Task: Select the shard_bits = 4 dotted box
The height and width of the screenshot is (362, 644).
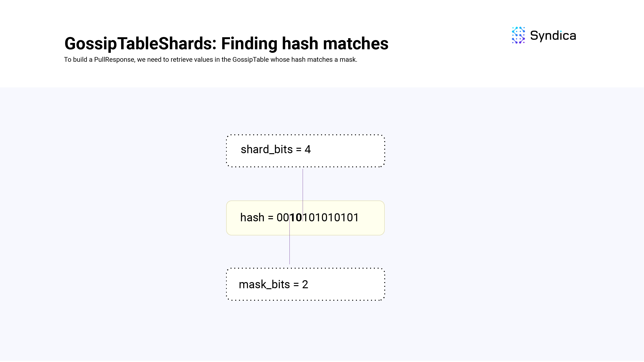Action: tap(305, 151)
